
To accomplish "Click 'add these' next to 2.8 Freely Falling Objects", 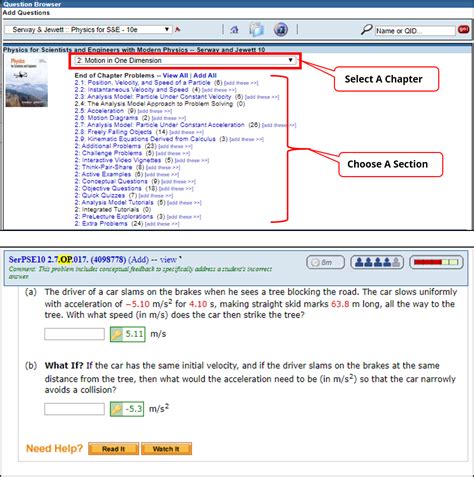I will [186, 132].
